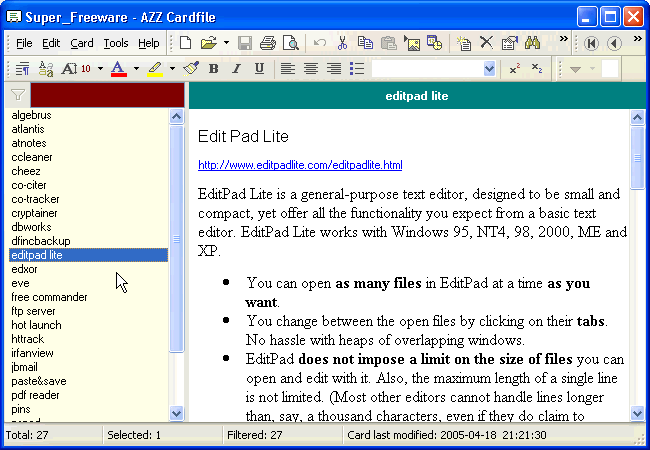This screenshot has height=450, width=650.
Task: Click the filter funnel button
Action: click(18, 95)
